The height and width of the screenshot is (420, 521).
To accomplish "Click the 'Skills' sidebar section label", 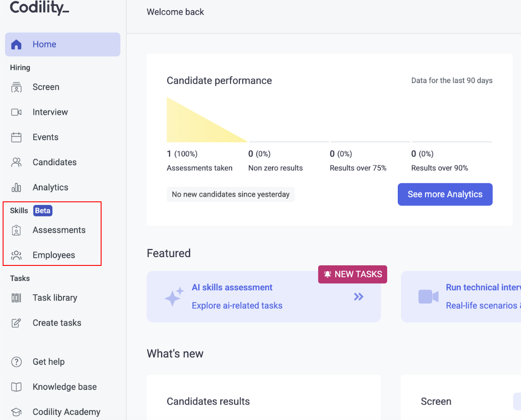I will (19, 211).
